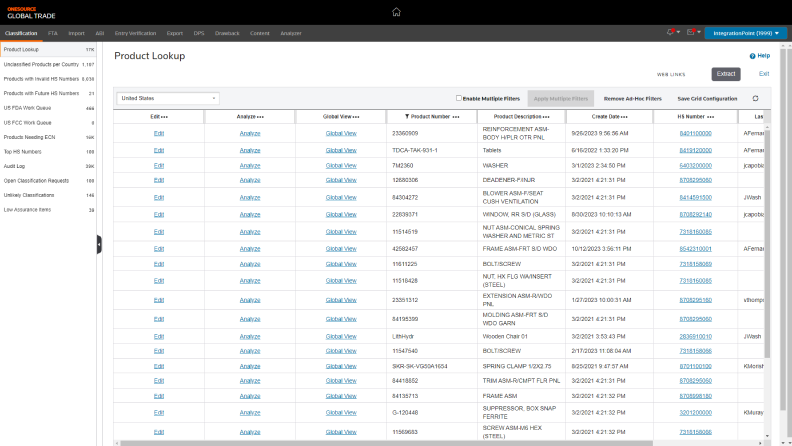Open the Edit column options ellipsis

pyautogui.click(x=164, y=116)
